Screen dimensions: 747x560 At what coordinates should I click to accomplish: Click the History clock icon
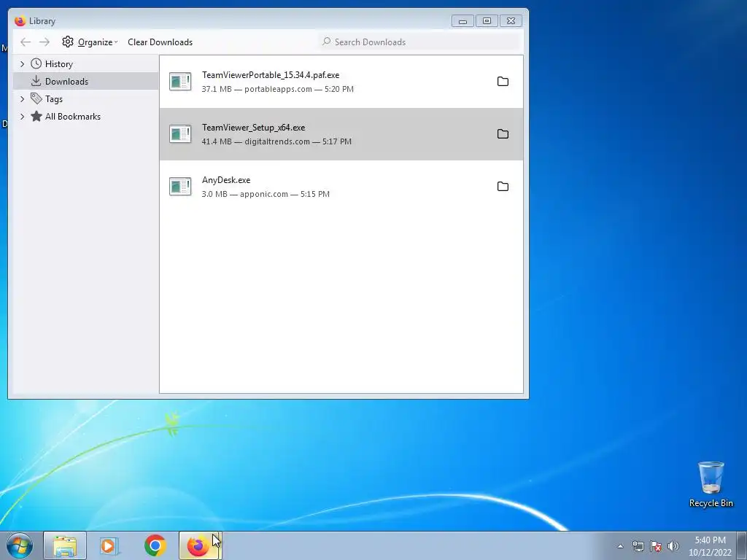[x=36, y=64]
